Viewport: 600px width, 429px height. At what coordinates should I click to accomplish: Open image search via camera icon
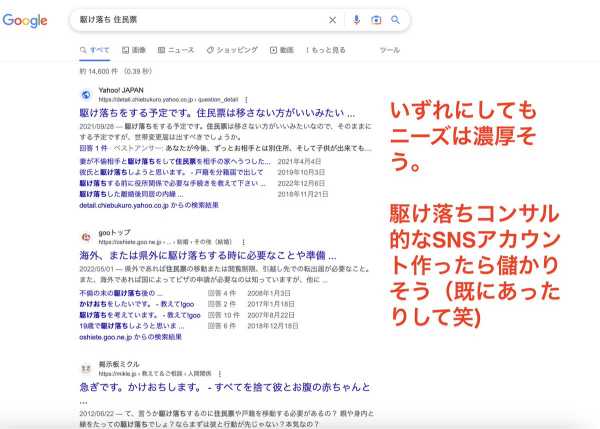click(376, 20)
